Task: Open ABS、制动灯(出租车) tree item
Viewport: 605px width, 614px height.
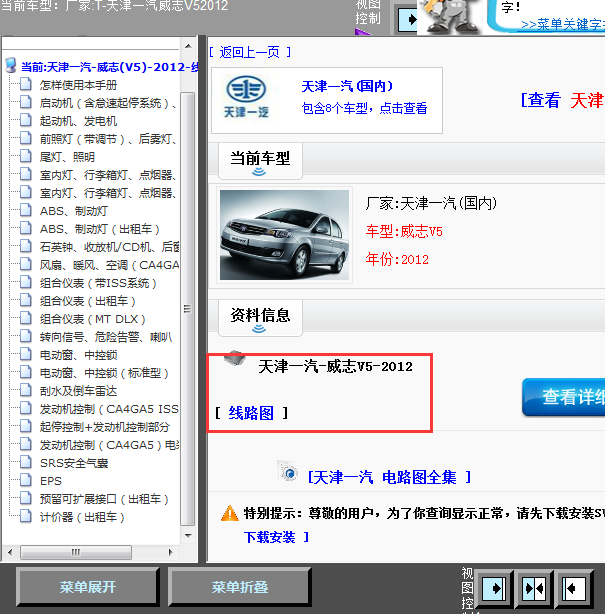Action: (x=99, y=229)
